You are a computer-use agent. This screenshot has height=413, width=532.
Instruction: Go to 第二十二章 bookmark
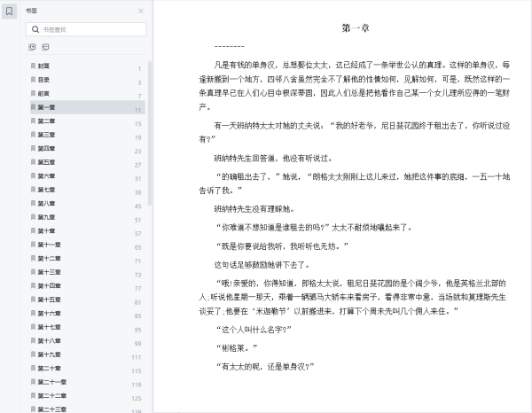pos(88,395)
